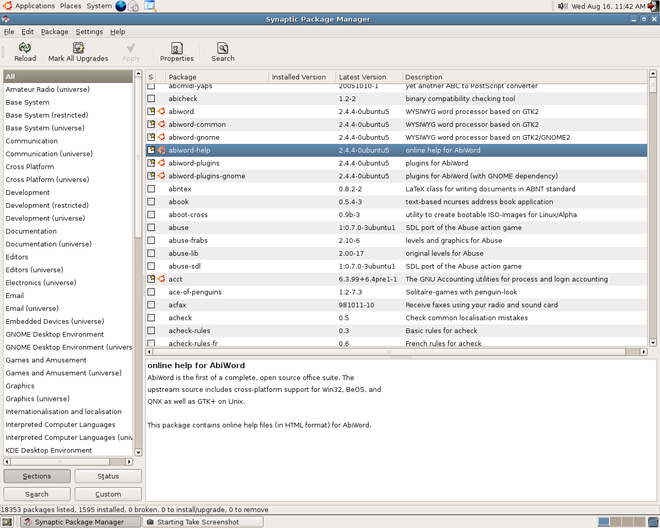Viewport: 660px width, 528px height.
Task: Sort by Latest Version column header
Action: pyautogui.click(x=369, y=77)
